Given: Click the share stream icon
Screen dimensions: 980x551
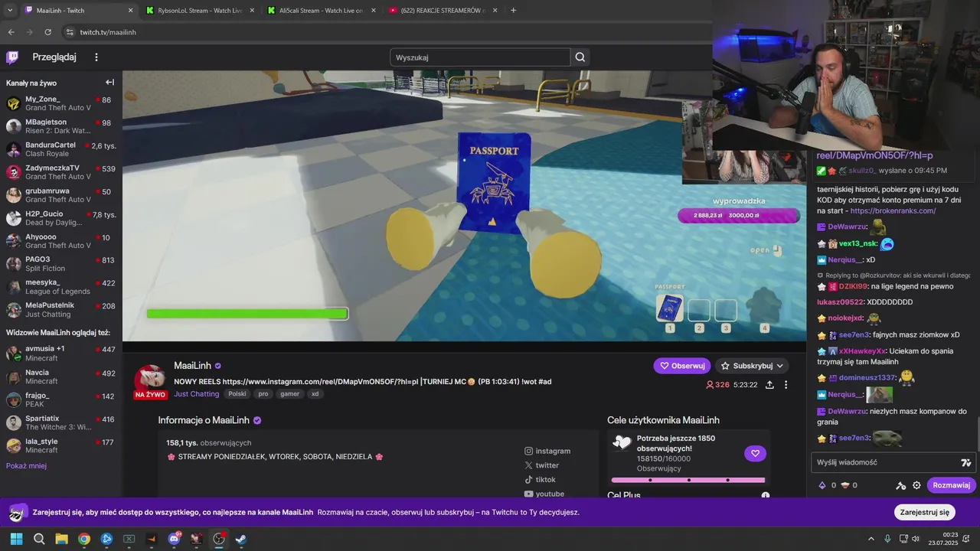Looking at the screenshot, I should point(769,385).
